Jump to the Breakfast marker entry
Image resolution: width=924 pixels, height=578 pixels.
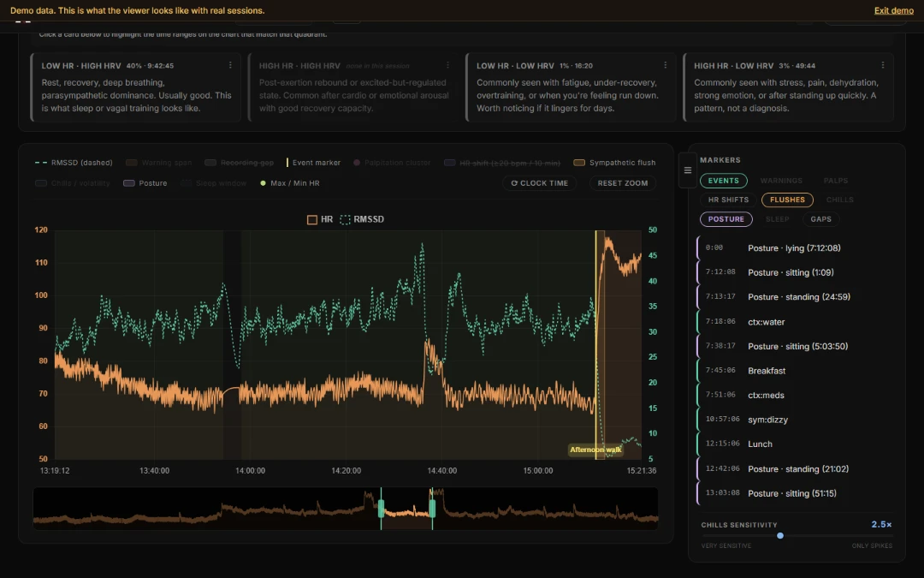coord(794,371)
